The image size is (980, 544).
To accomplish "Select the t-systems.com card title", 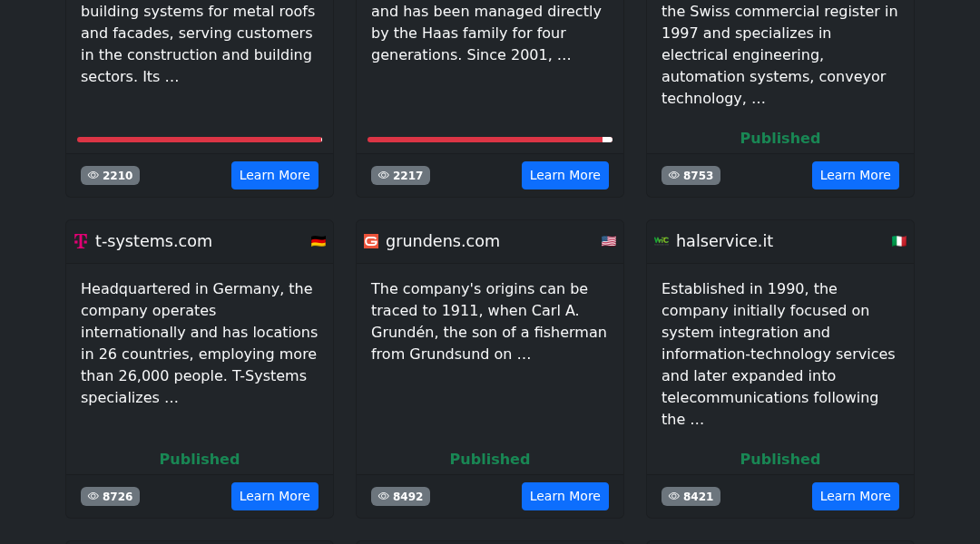I will click(153, 241).
